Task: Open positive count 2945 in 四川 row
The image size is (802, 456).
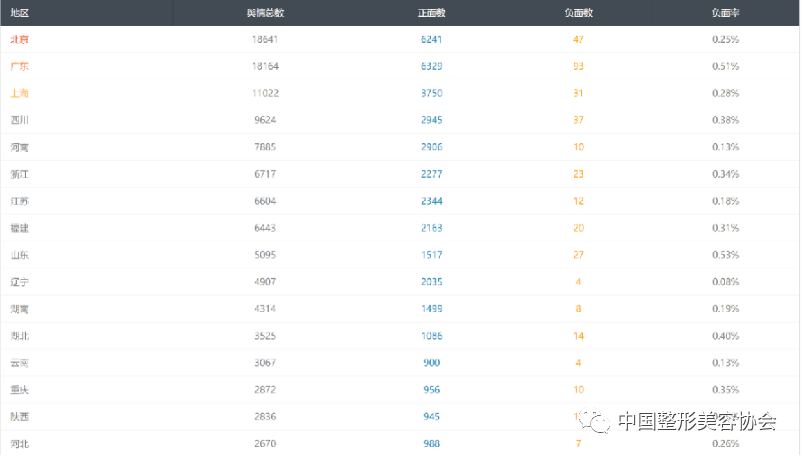Action: click(x=431, y=120)
